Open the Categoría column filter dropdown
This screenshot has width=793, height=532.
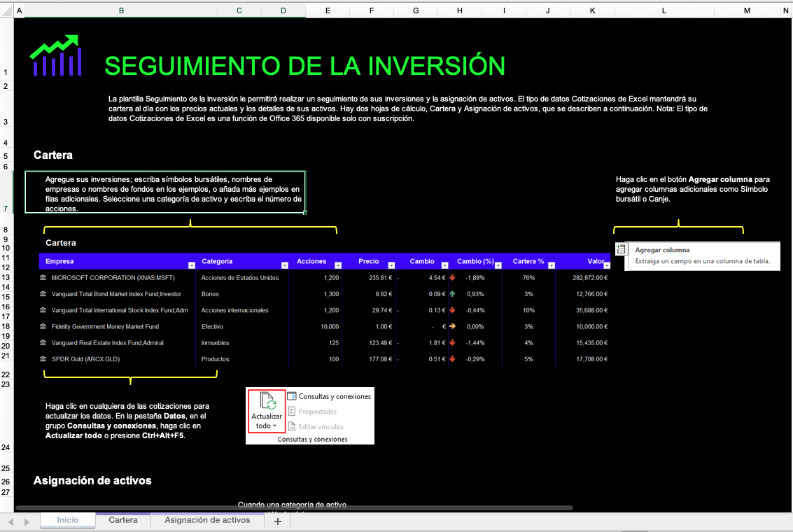pyautogui.click(x=284, y=265)
